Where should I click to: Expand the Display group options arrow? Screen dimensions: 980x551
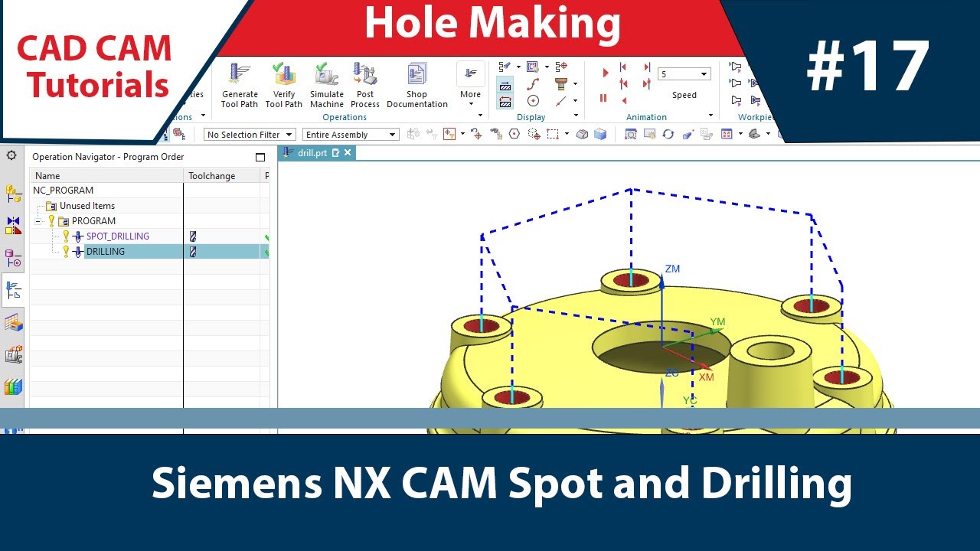click(576, 116)
